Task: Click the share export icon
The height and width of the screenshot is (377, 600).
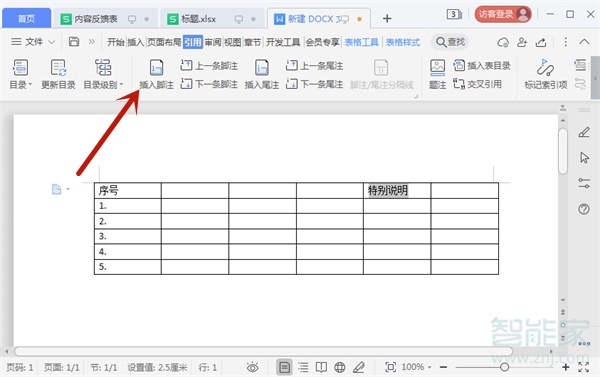Action: (x=541, y=42)
